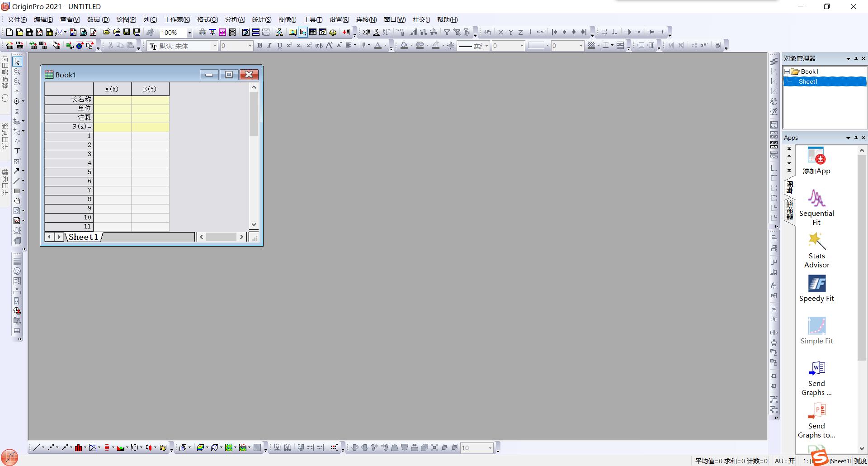Viewport: 868px width, 466px height.
Task: Open the font name dropdown
Action: tap(215, 46)
